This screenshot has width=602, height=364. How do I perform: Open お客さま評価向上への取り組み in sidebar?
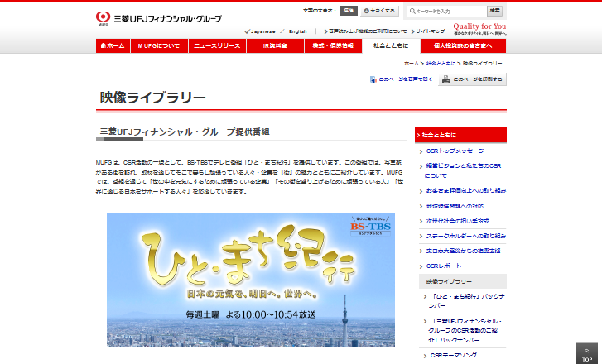coord(466,190)
